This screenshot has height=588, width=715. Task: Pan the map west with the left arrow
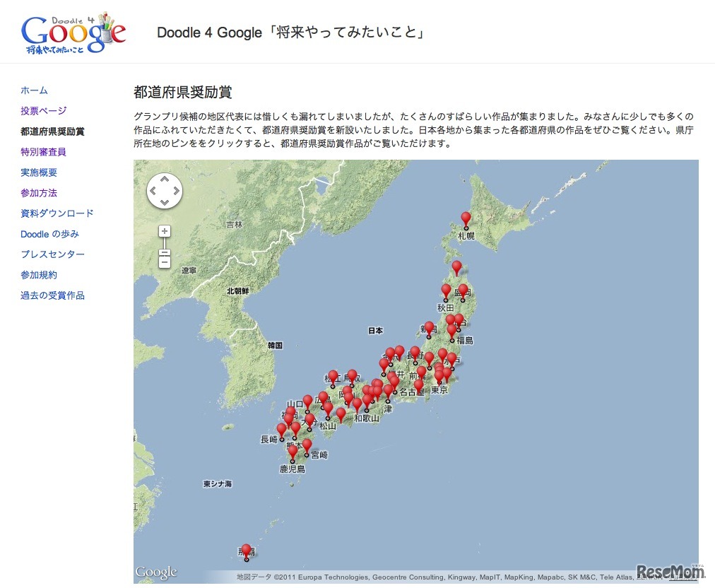[154, 190]
